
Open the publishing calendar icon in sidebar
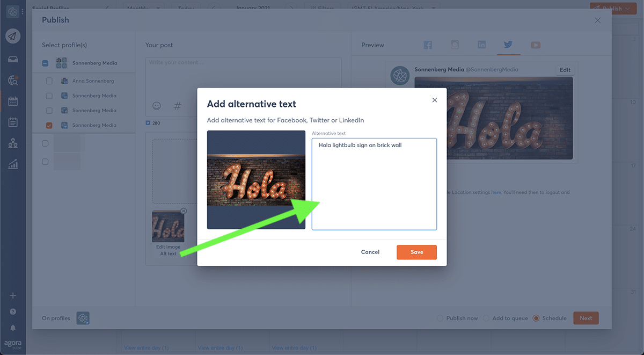click(x=13, y=101)
